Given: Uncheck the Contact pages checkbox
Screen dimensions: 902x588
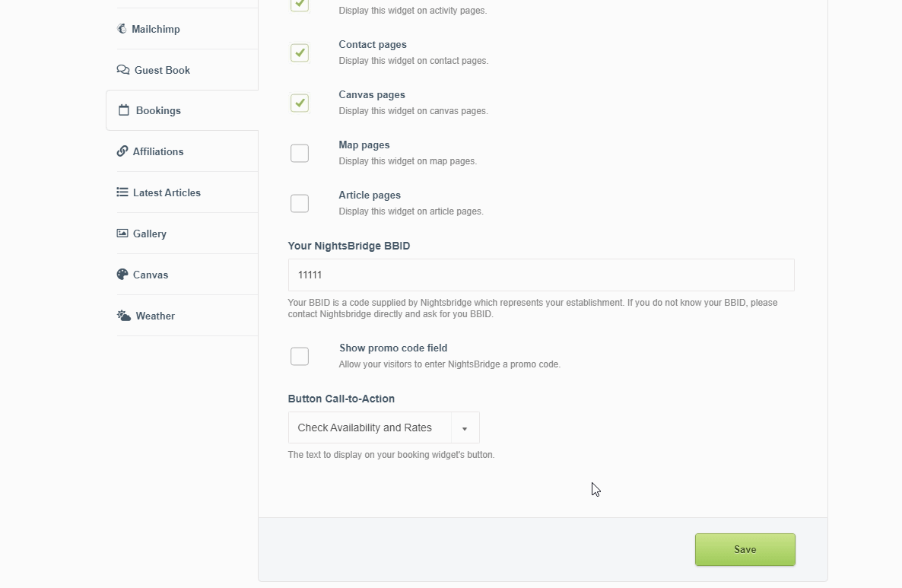Looking at the screenshot, I should tap(300, 52).
